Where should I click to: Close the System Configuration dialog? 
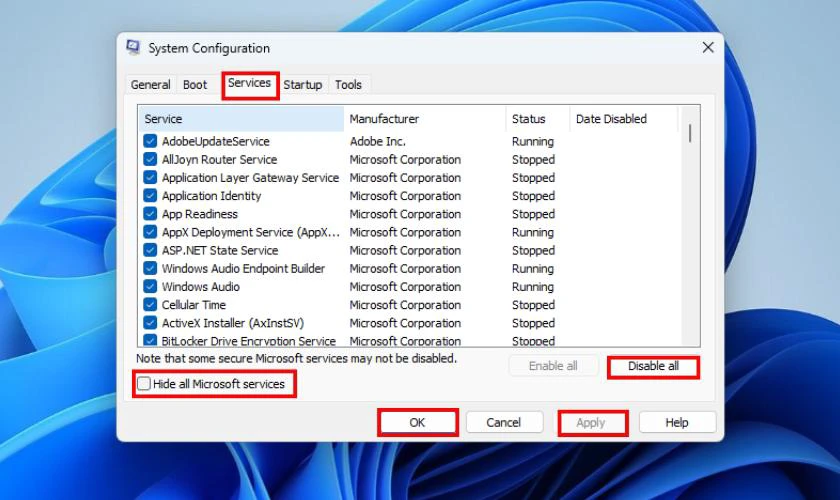(x=708, y=48)
